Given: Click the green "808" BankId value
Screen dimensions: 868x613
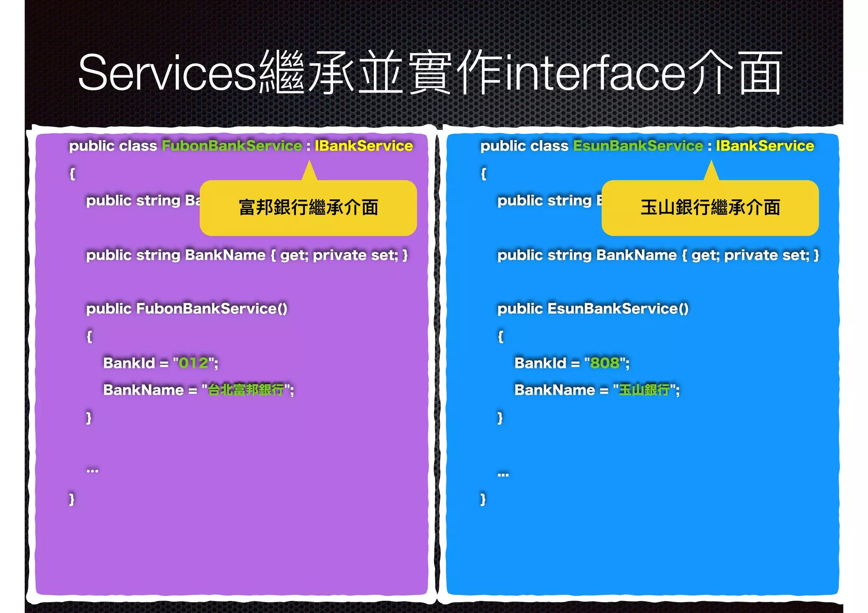Looking at the screenshot, I should click(x=605, y=363).
